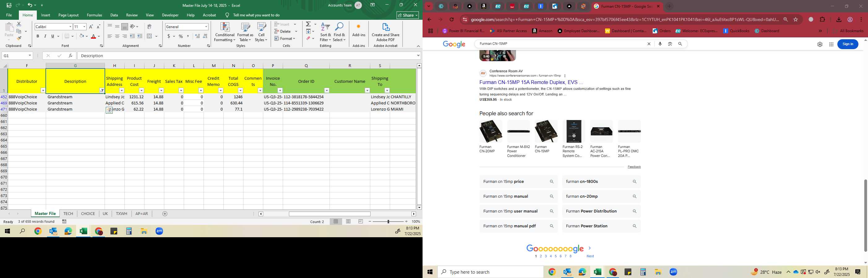The image size is (868, 278).
Task: Click the Center align icon
Action: click(x=117, y=36)
